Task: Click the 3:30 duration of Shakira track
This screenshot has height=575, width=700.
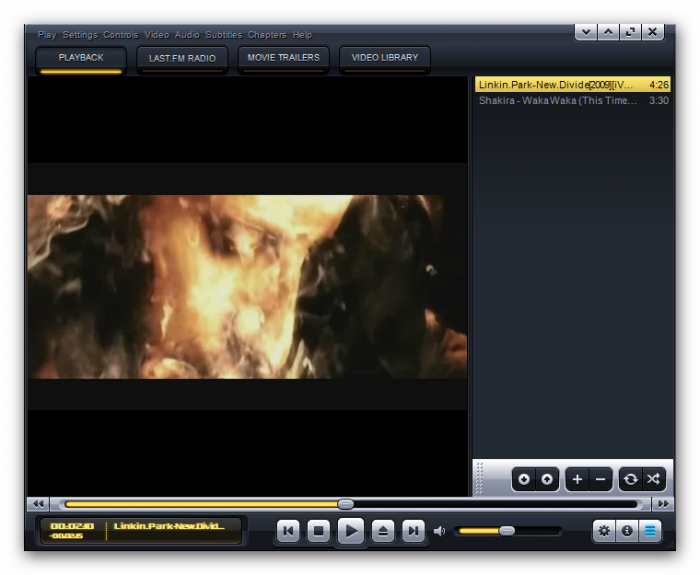Action: [x=659, y=100]
